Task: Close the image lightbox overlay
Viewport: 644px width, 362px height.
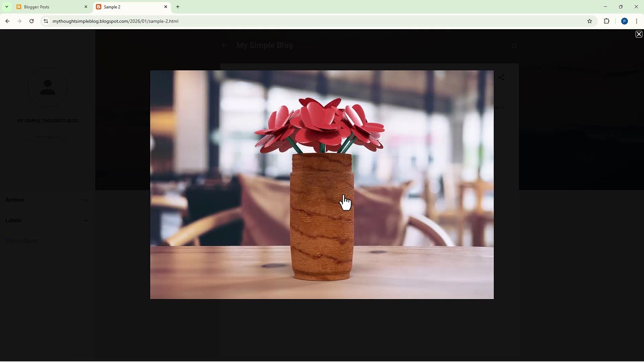Action: tap(638, 34)
